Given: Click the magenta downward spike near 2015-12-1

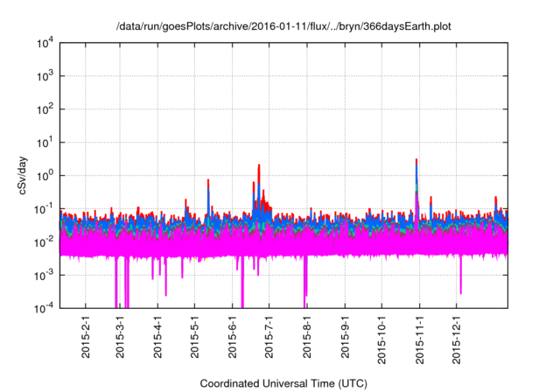Looking at the screenshot, I should [460, 284].
